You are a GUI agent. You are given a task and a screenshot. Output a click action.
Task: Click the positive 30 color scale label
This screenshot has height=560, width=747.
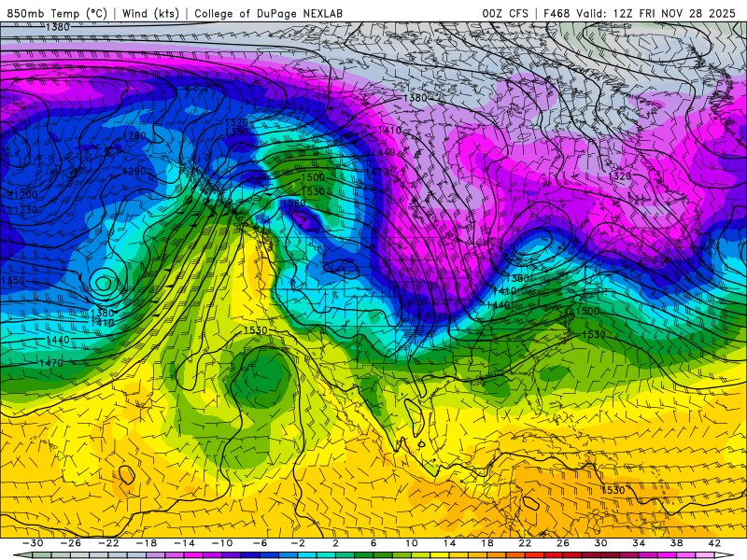600,543
